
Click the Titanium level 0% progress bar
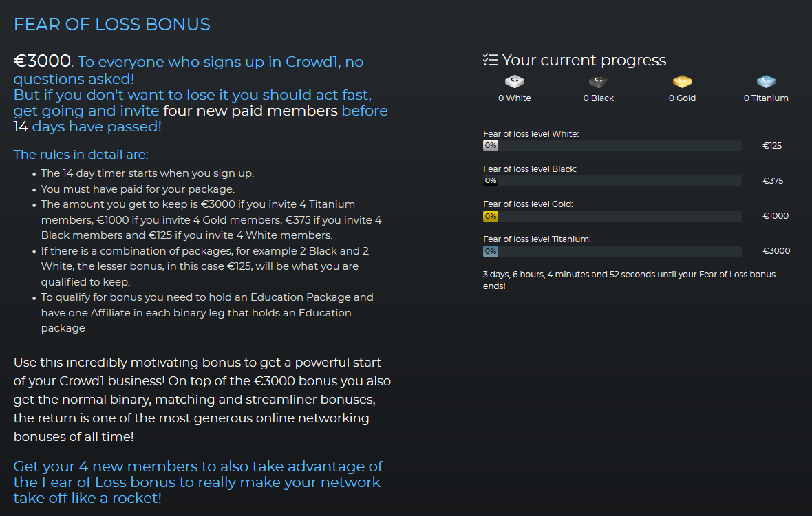[612, 252]
